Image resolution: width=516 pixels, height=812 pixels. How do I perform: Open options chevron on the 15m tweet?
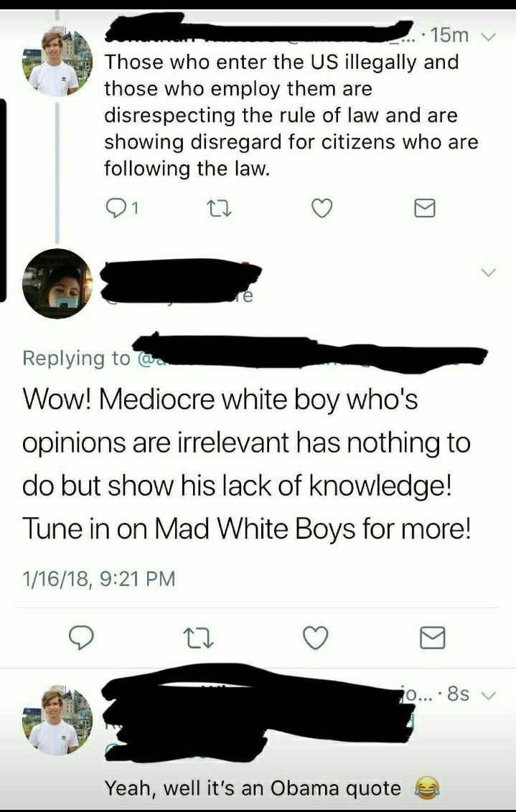tap(489, 37)
